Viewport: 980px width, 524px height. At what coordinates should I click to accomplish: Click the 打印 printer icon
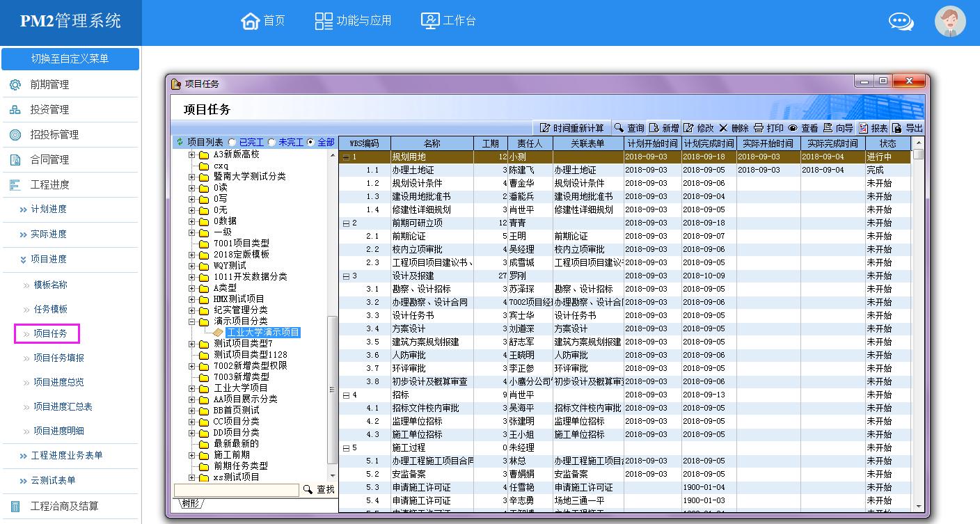click(x=759, y=128)
